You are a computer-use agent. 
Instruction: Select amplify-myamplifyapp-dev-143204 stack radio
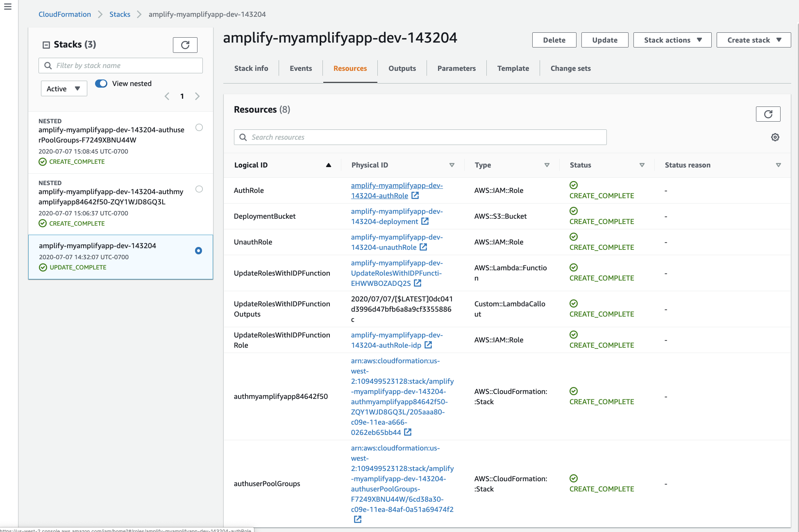point(198,251)
